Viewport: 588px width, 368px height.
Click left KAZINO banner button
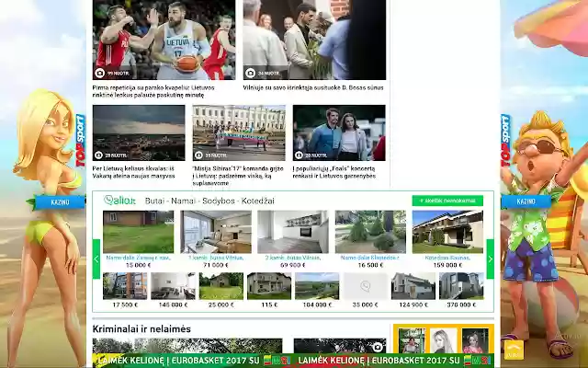(60, 202)
